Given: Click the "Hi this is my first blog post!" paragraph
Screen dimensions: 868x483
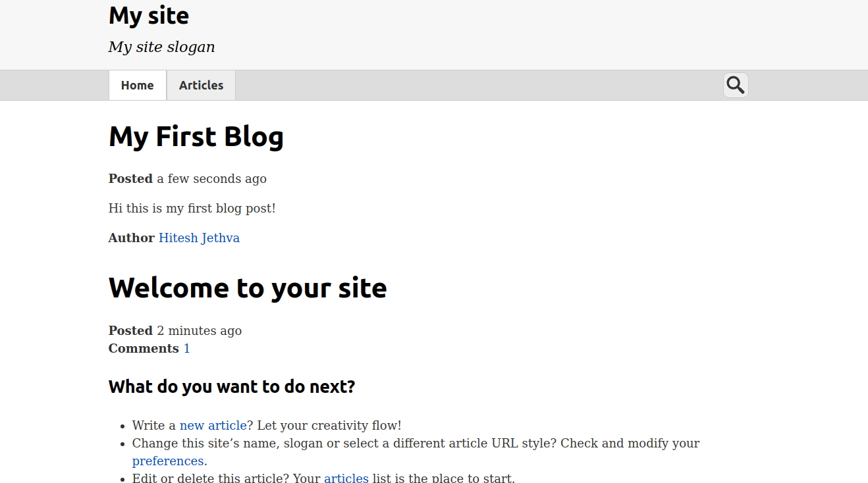Looking at the screenshot, I should (x=192, y=209).
